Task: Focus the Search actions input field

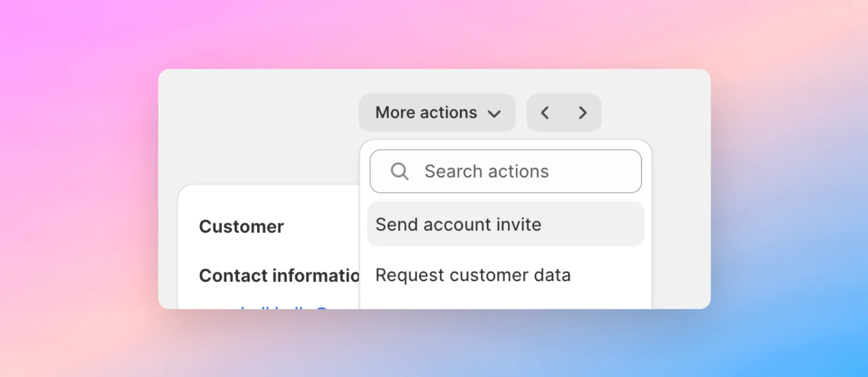Action: pos(505,171)
